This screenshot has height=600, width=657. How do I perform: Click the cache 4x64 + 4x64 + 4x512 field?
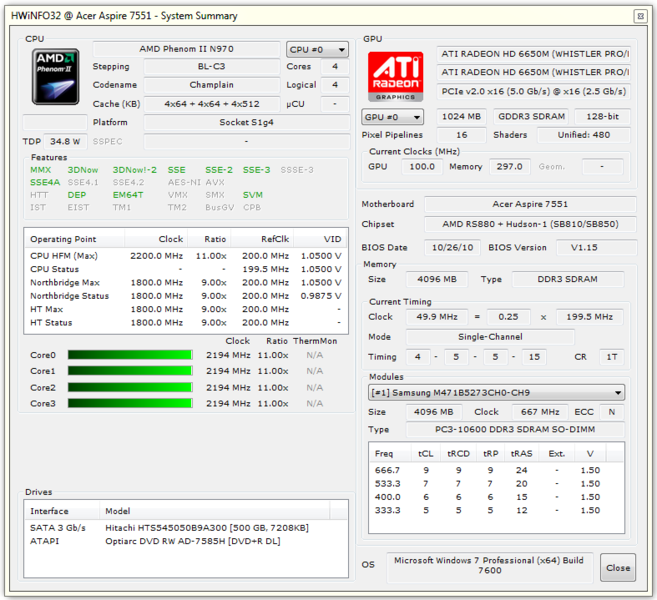coord(212,104)
